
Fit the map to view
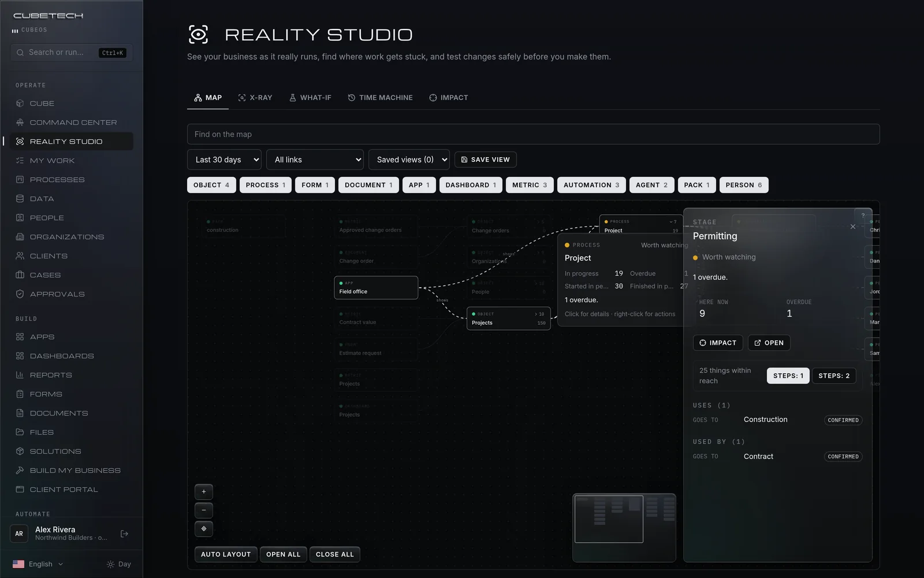(204, 529)
